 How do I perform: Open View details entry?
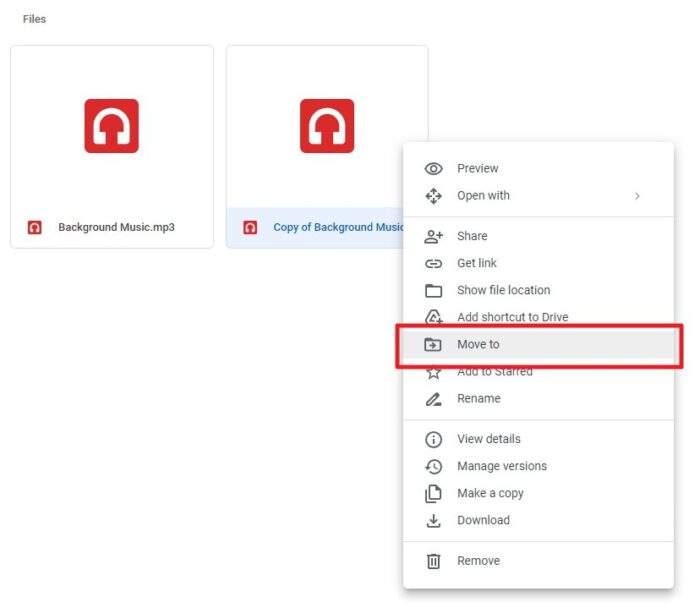(538, 439)
